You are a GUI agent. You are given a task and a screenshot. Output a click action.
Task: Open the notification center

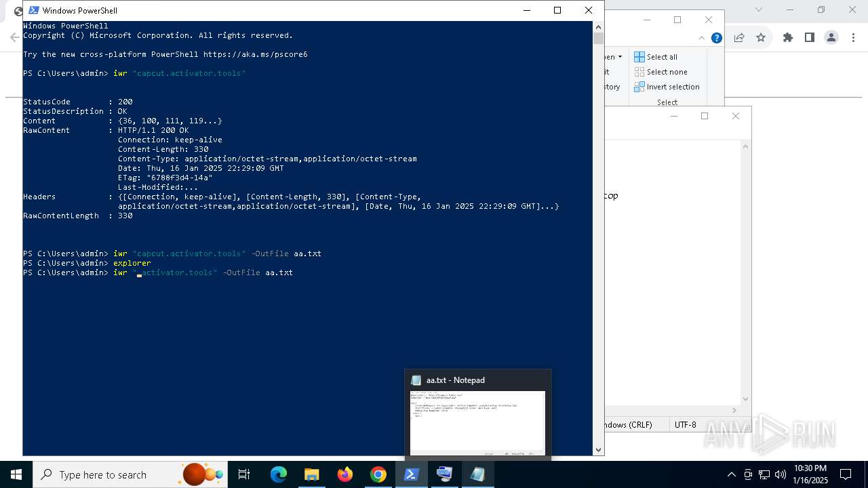tap(846, 474)
